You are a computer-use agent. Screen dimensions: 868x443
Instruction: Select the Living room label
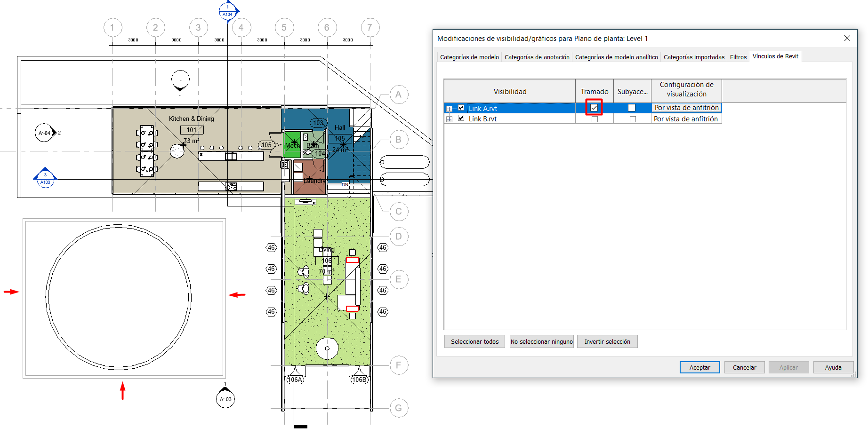click(x=326, y=250)
